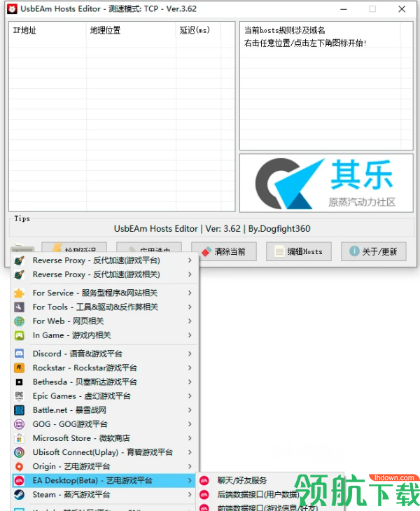Select EA Desktop(Beta) 艺电游戏平台 entry
This screenshot has width=420, height=511.
point(104,480)
